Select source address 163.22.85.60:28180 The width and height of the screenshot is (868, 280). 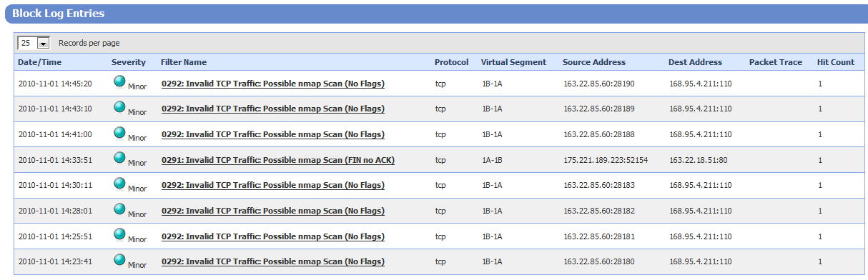click(599, 261)
